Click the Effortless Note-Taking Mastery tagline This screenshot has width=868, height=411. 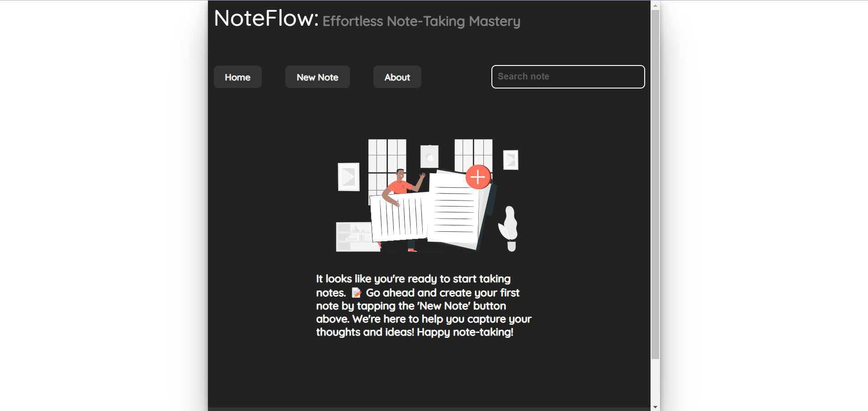pos(421,21)
